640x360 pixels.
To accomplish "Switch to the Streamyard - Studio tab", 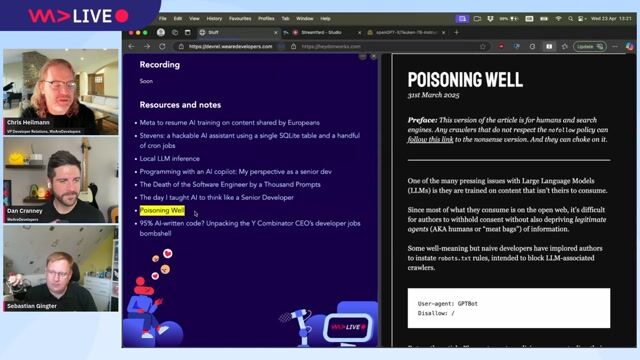I will point(327,32).
